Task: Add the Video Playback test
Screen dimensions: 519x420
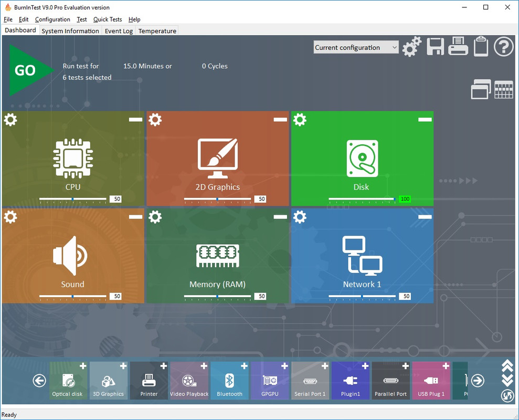Action: (x=204, y=366)
